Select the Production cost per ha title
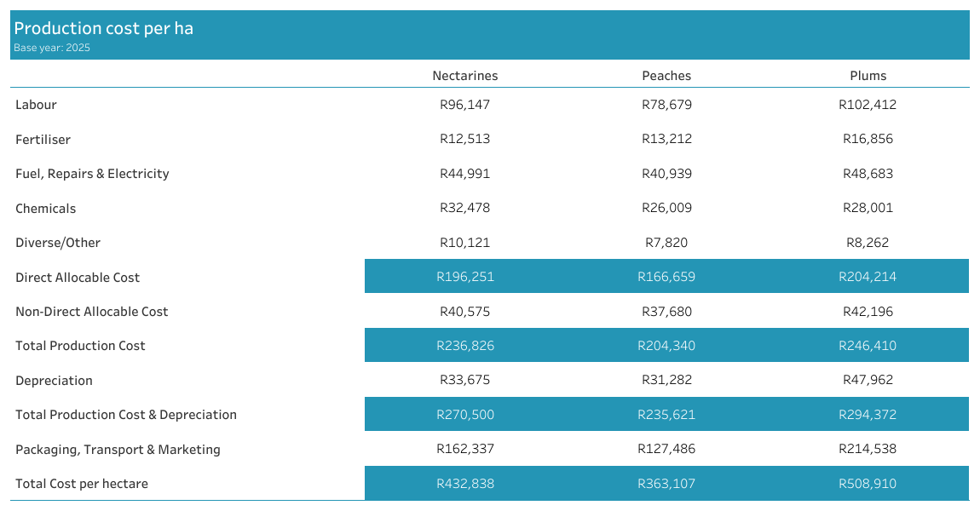This screenshot has height=511, width=980. 103,28
